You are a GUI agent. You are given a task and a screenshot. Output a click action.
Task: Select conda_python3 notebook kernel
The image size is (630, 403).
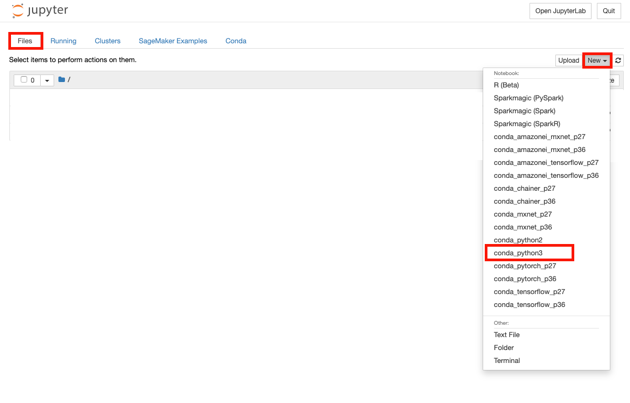click(518, 253)
